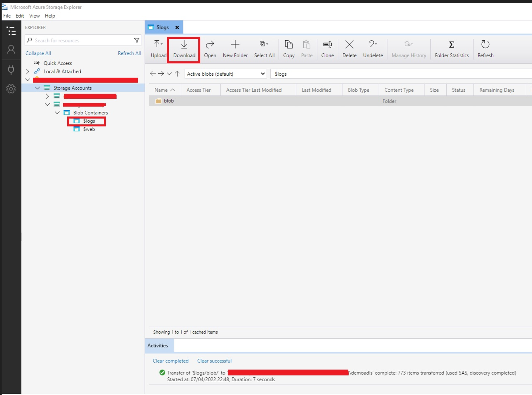Click the Clone toolbar icon
532x395 pixels.
coord(327,45)
